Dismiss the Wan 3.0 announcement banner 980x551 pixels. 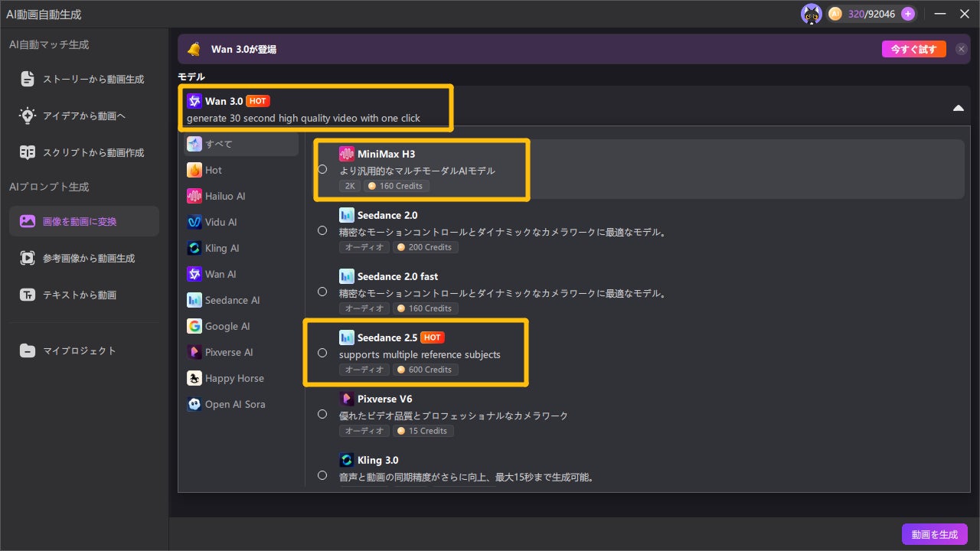point(961,49)
